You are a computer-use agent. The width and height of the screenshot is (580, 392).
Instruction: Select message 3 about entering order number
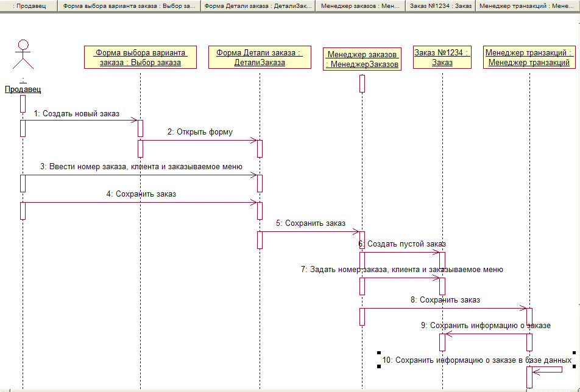point(141,167)
